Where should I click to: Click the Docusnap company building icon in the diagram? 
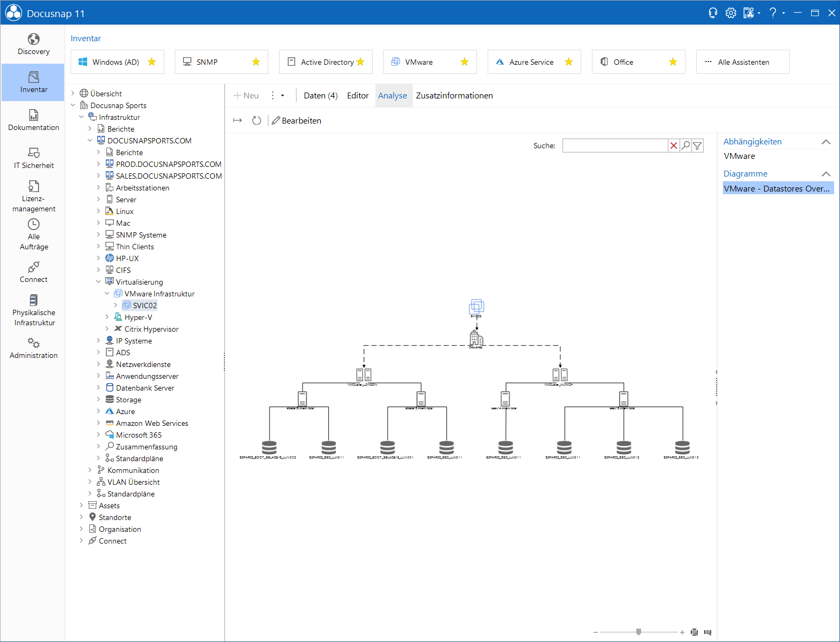[x=476, y=338]
